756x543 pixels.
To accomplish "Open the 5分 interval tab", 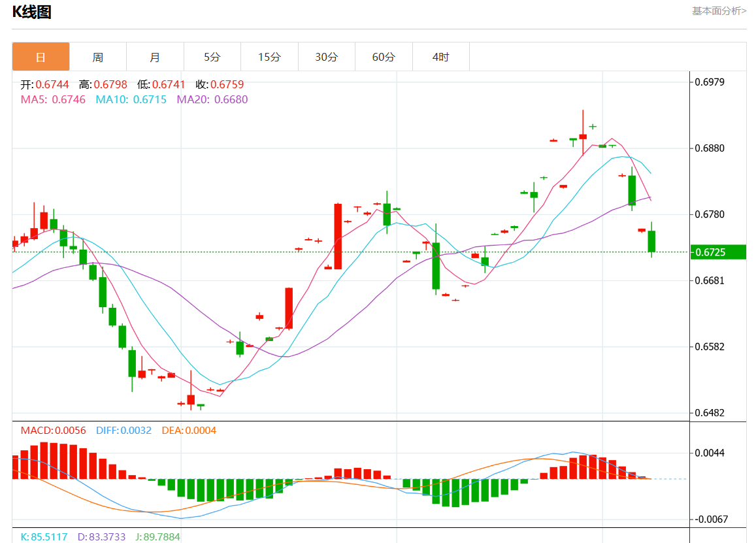I will (212, 57).
